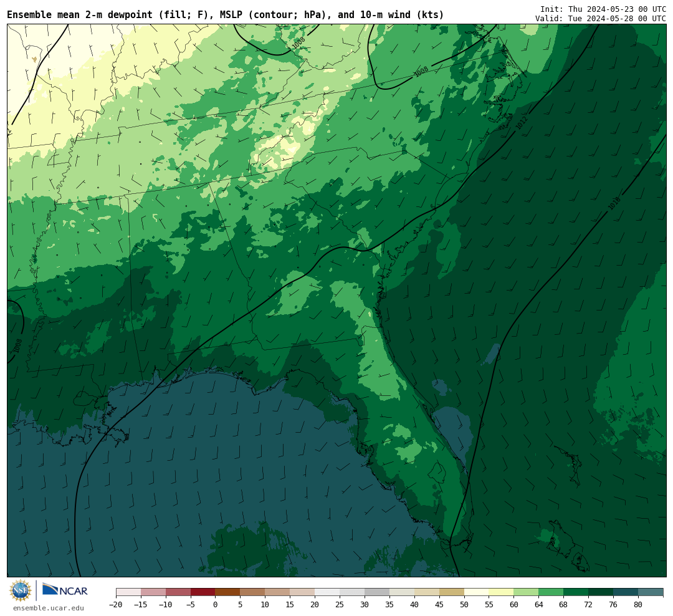Image resolution: width=673 pixels, height=616 pixels.
Task: Open the ensemble.ucar.edu link text
Action: (x=49, y=608)
